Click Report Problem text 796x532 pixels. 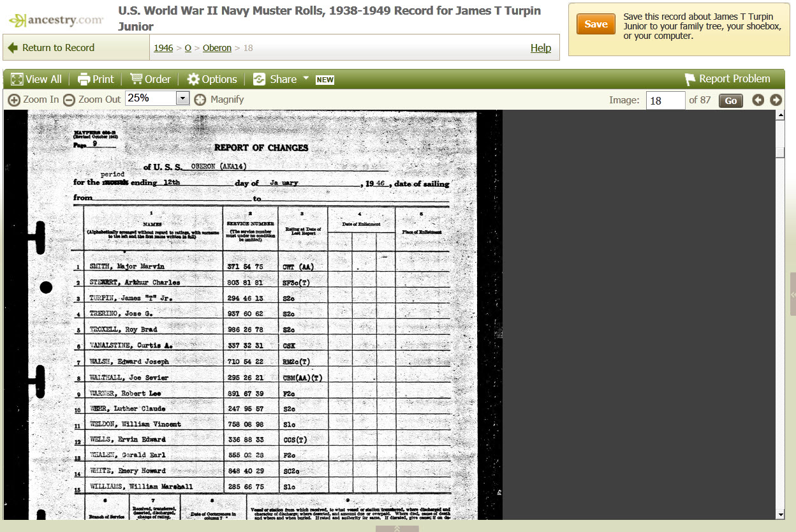pos(735,79)
